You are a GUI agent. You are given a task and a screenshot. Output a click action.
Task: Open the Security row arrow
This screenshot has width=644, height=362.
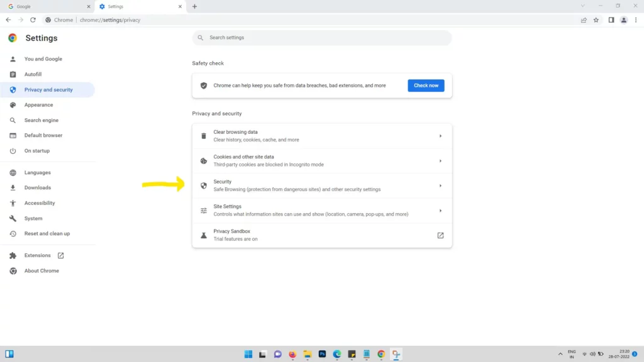coord(440,185)
